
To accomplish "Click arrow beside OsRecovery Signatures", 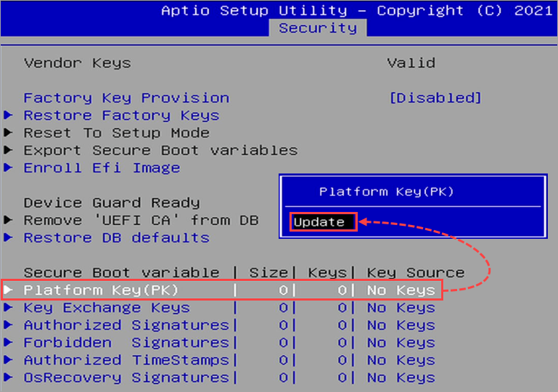I will point(9,377).
